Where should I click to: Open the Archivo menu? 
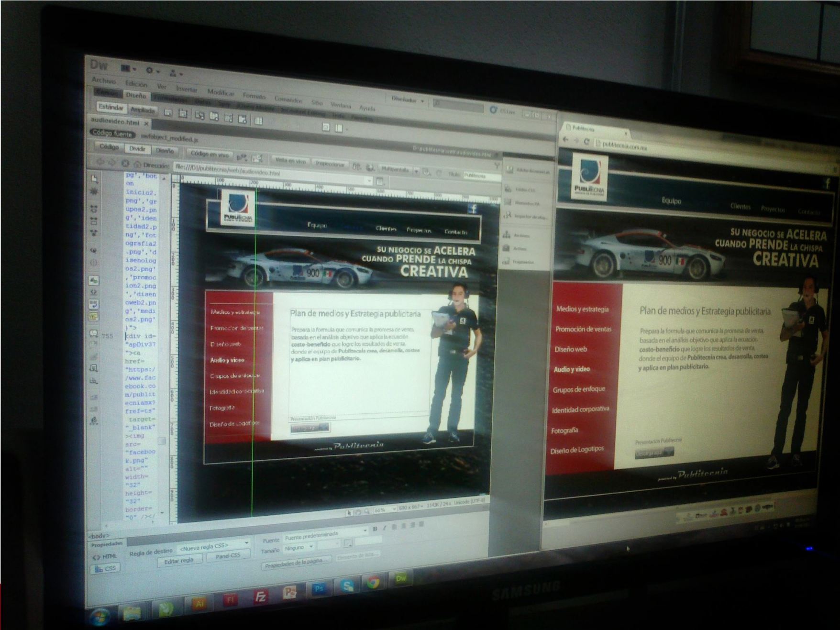tap(104, 80)
